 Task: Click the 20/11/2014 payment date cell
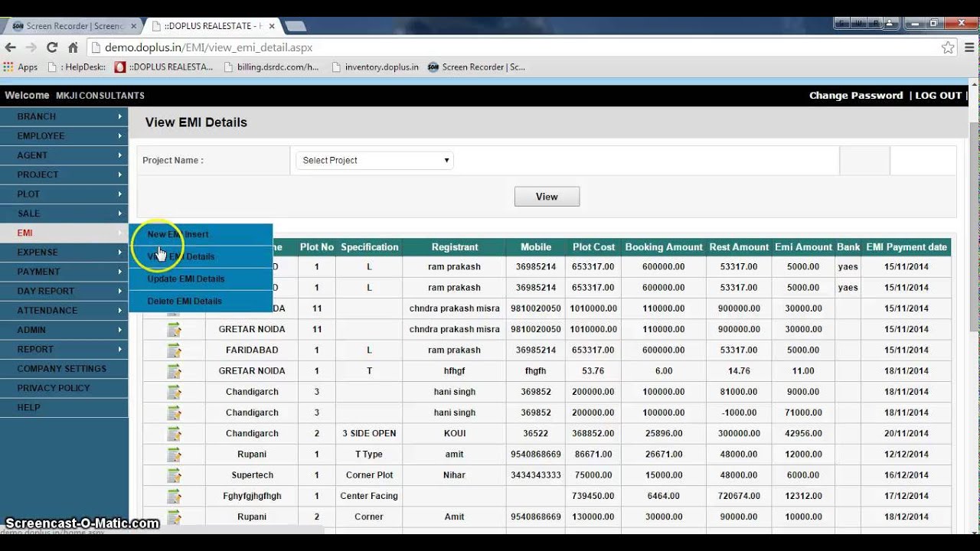(x=906, y=433)
